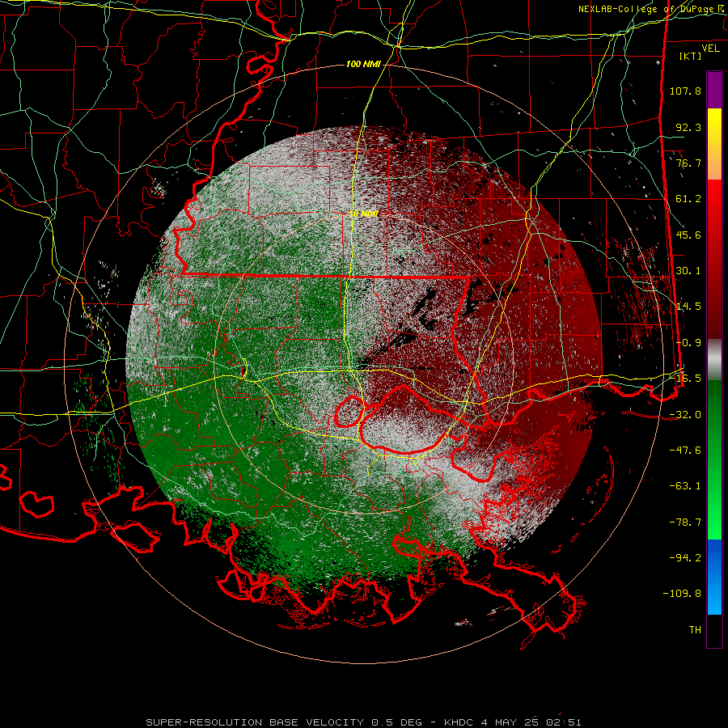Viewport: 728px width, 728px height.
Task: Click the 92.3 legend value
Action: click(688, 127)
